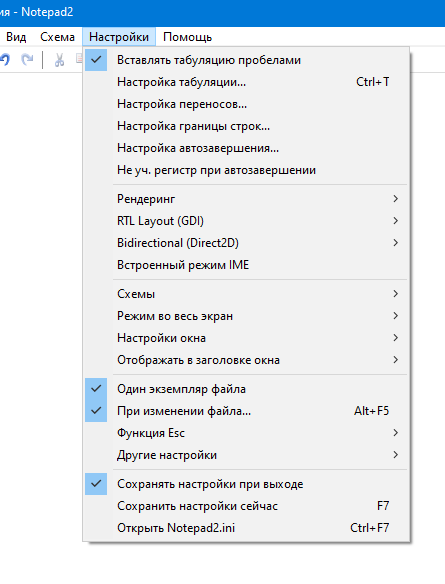Open the 'Схема' menu
This screenshot has height=584, width=445.
coord(57,37)
